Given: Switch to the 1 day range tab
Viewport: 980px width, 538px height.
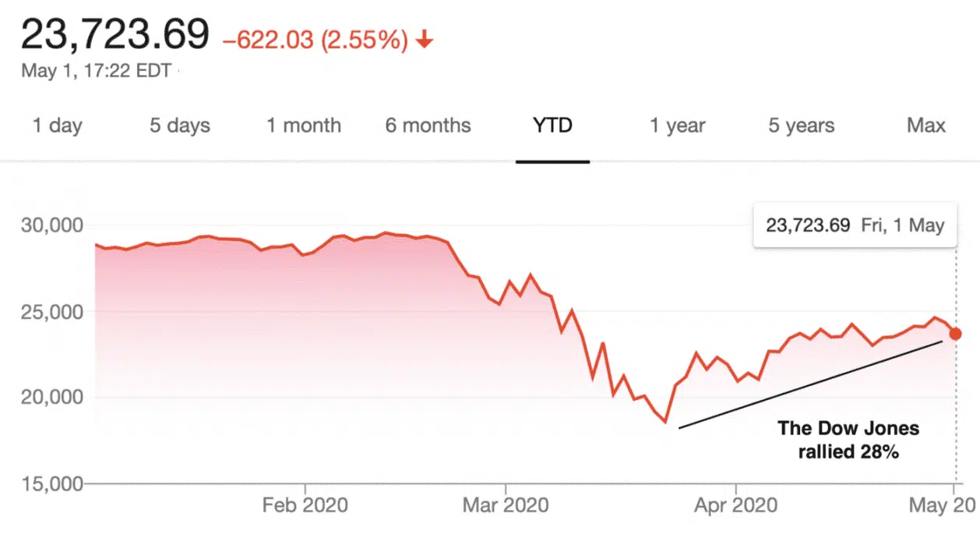Looking at the screenshot, I should (58, 126).
